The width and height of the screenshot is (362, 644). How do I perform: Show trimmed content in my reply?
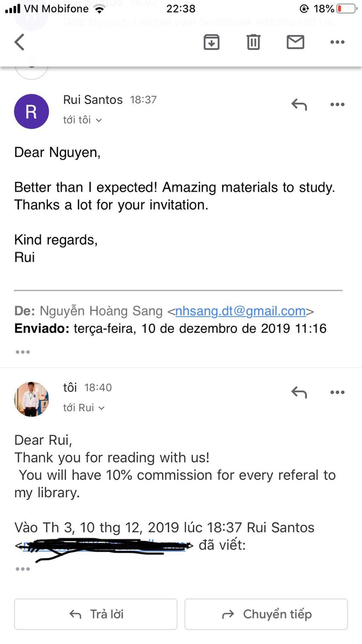[x=23, y=569]
